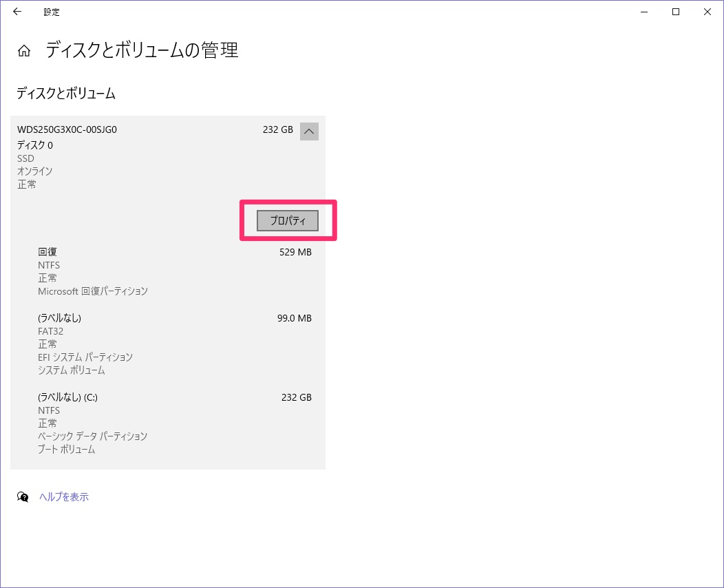Viewport: 724px width, 588px height.
Task: Click the 529 MB size value
Action: click(295, 252)
